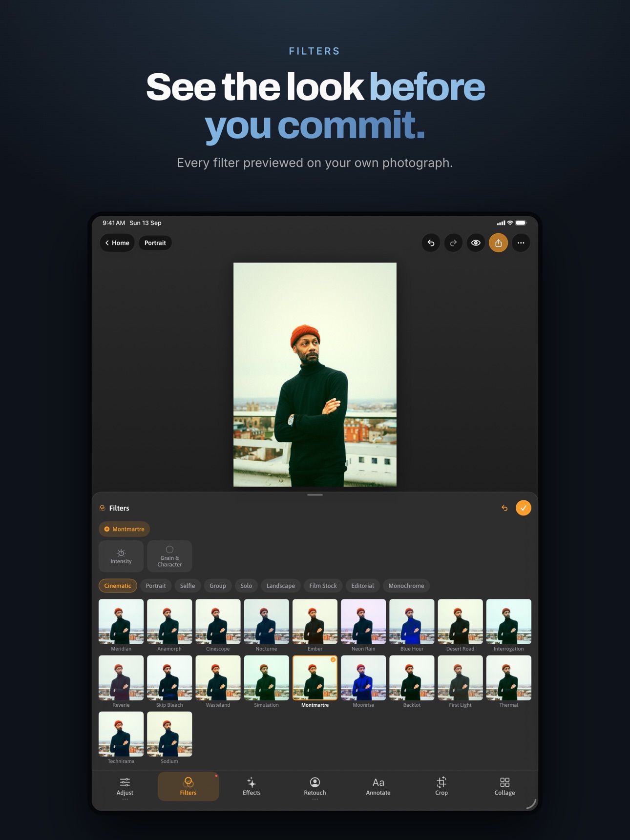The width and height of the screenshot is (630, 840).
Task: Open Grain & Character settings
Action: coord(169,556)
